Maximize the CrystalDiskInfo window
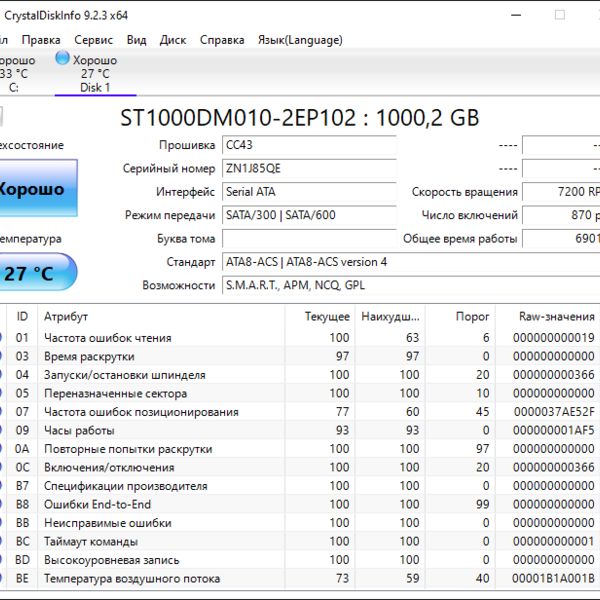Image resolution: width=600 pixels, height=600 pixels. 560,15
